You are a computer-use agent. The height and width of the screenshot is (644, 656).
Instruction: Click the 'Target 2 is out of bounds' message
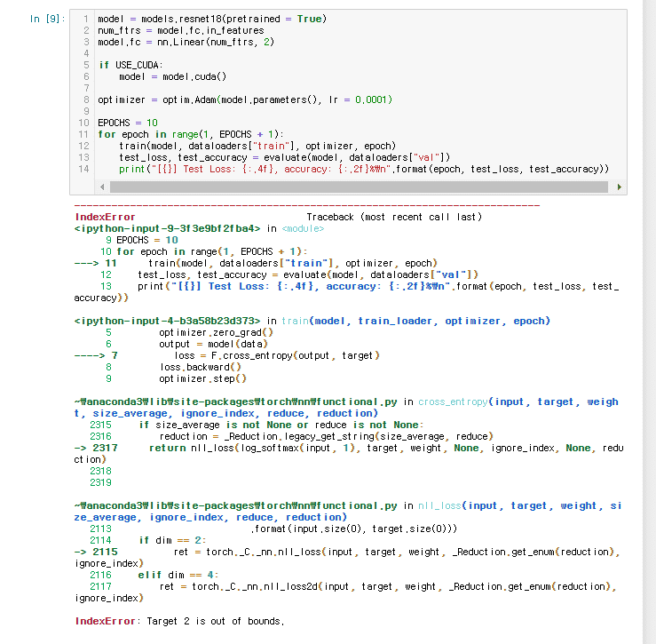tap(216, 621)
